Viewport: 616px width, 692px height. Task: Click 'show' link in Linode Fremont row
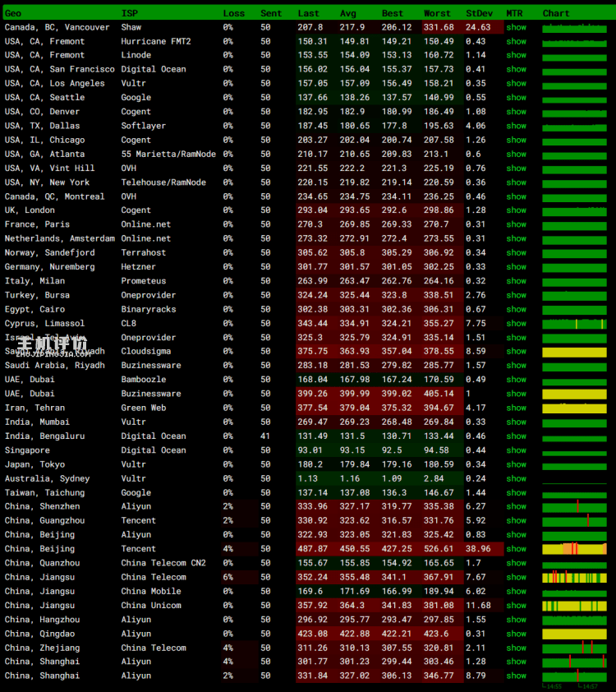pyautogui.click(x=516, y=55)
